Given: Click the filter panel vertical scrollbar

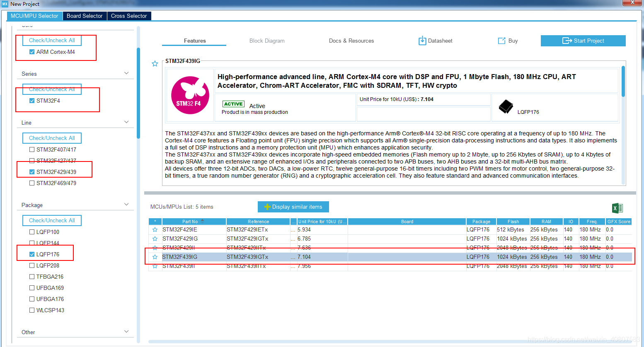Looking at the screenshot, I should [x=138, y=93].
